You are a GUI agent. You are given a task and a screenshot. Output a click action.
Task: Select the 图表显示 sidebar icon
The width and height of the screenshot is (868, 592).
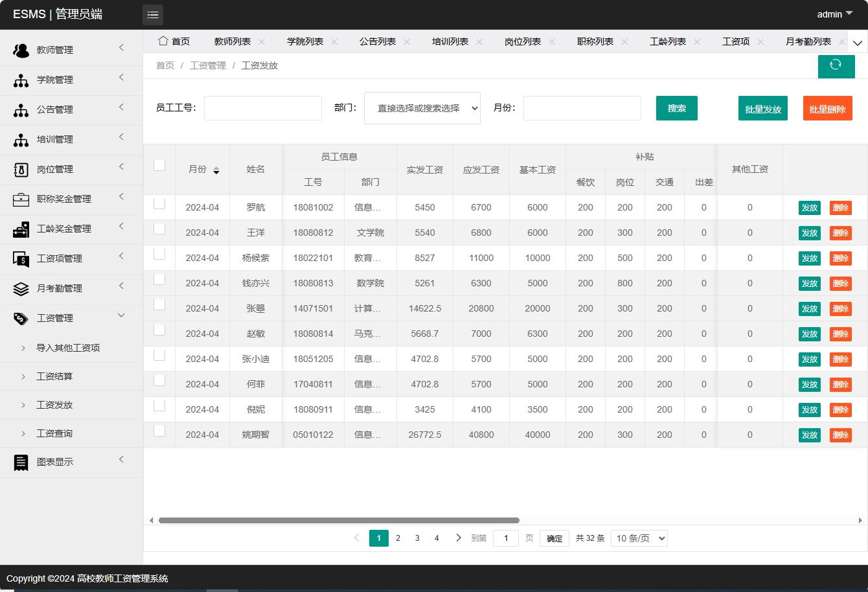[20, 462]
